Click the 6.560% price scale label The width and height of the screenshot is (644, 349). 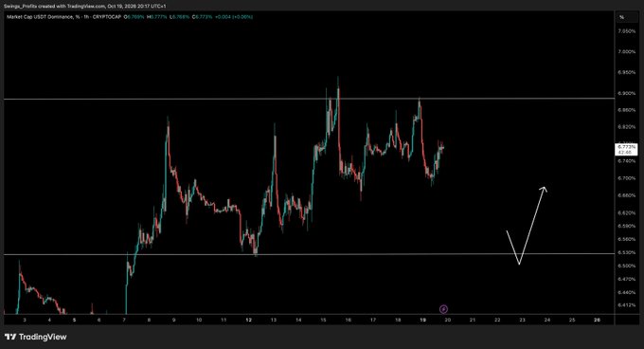tap(627, 239)
